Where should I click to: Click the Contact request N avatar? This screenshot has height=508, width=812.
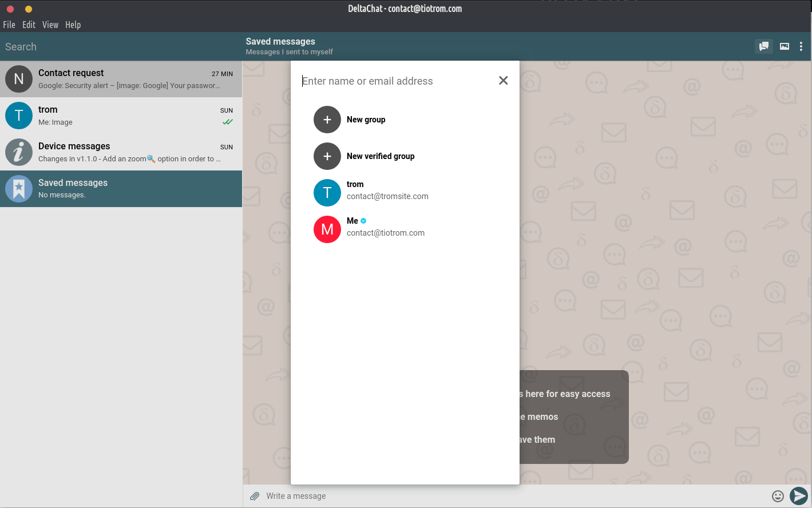(19, 79)
